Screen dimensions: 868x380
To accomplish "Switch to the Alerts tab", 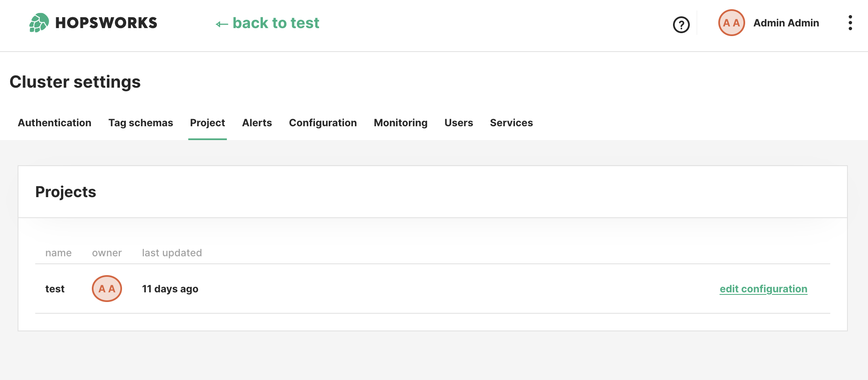I will click(x=257, y=123).
